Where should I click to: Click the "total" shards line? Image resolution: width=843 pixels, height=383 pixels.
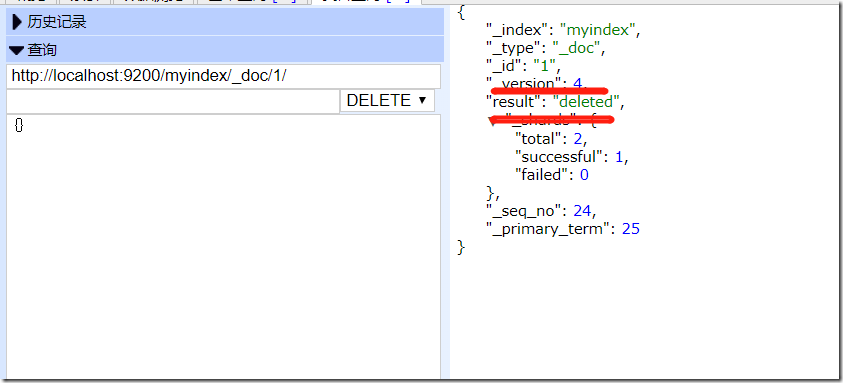point(551,139)
